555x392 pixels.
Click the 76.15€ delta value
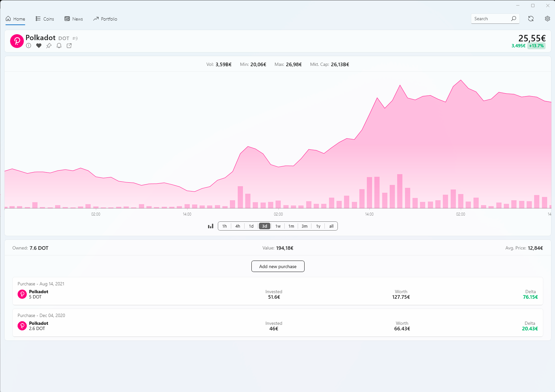[530, 297]
